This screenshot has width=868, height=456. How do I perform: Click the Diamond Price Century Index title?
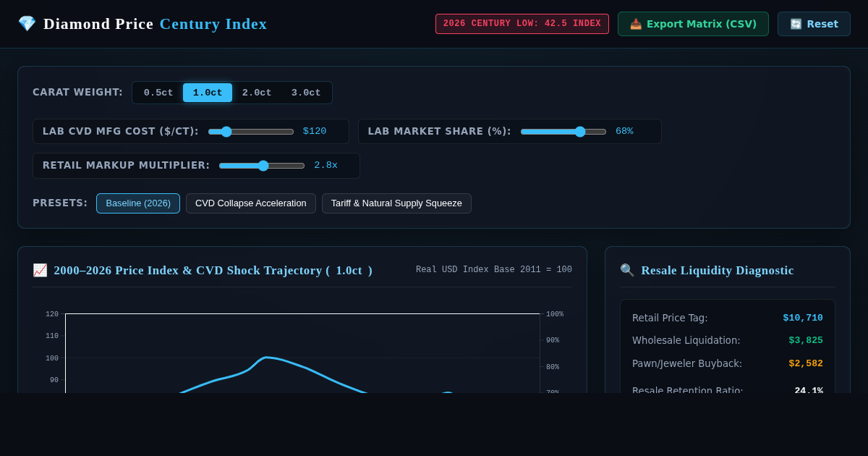(155, 24)
